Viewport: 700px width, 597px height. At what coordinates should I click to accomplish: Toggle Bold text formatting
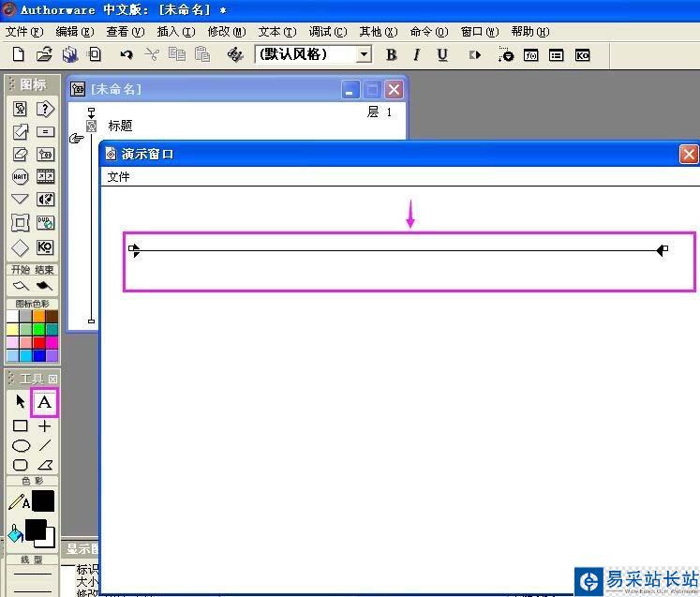(391, 55)
